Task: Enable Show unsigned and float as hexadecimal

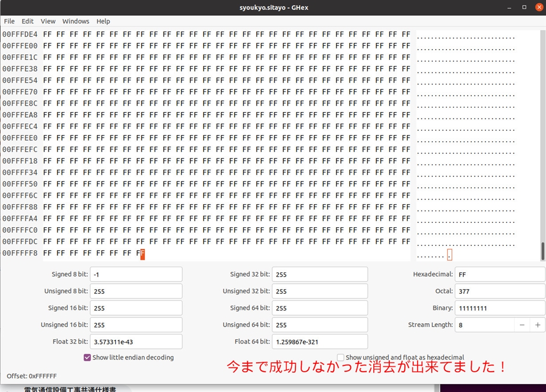Action: pyautogui.click(x=341, y=357)
